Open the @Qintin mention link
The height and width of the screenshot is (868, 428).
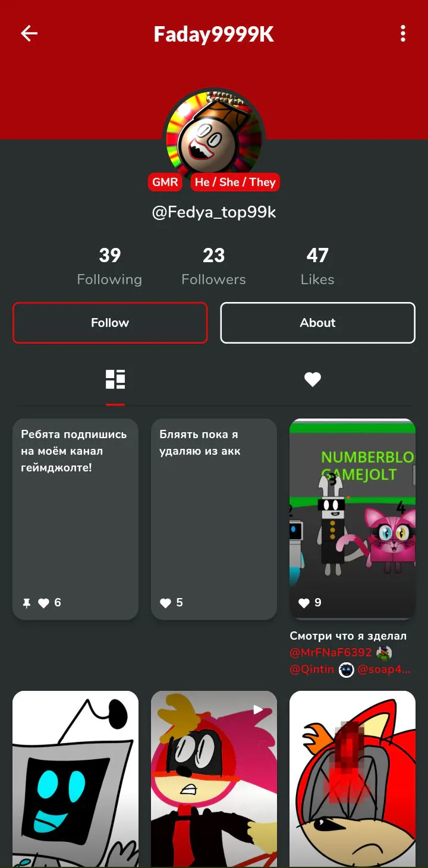pyautogui.click(x=311, y=670)
